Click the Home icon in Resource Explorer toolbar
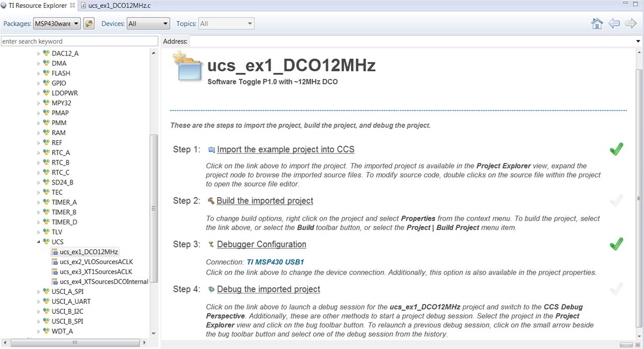 pos(597,24)
